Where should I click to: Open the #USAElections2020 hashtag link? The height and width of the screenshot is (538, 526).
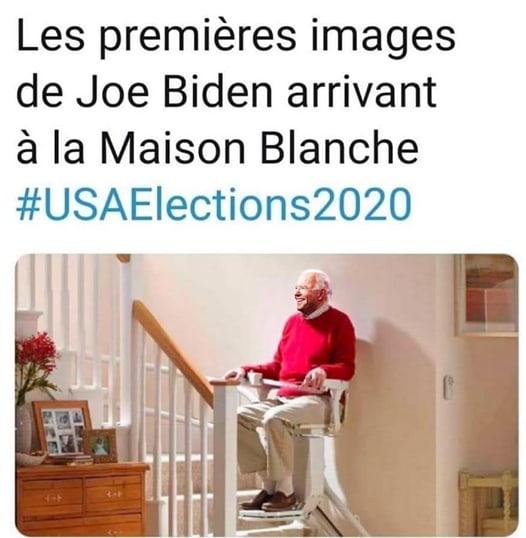pyautogui.click(x=213, y=203)
